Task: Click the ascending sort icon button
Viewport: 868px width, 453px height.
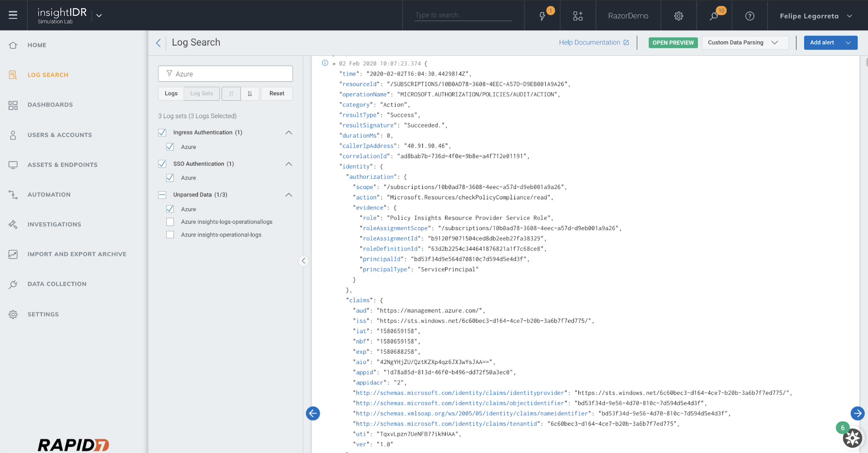Action: [x=231, y=93]
